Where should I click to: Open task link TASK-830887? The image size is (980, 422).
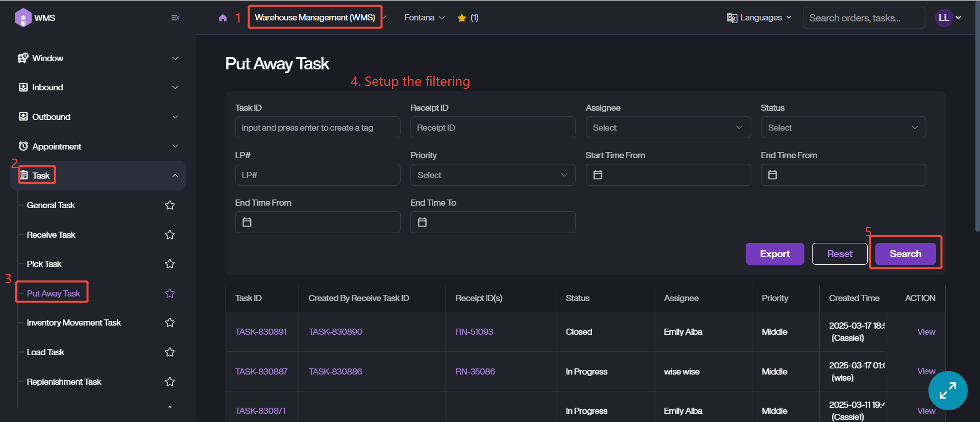click(x=261, y=371)
